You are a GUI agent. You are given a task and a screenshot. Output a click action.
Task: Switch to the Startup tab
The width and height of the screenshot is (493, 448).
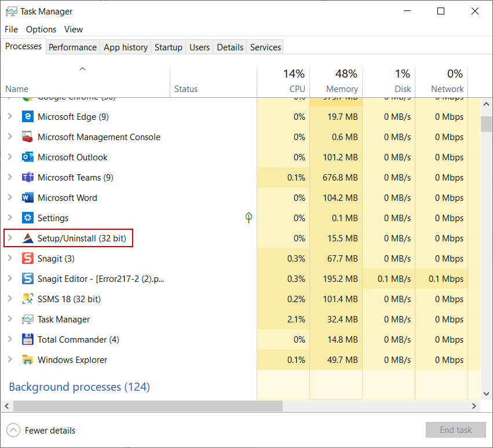(168, 47)
